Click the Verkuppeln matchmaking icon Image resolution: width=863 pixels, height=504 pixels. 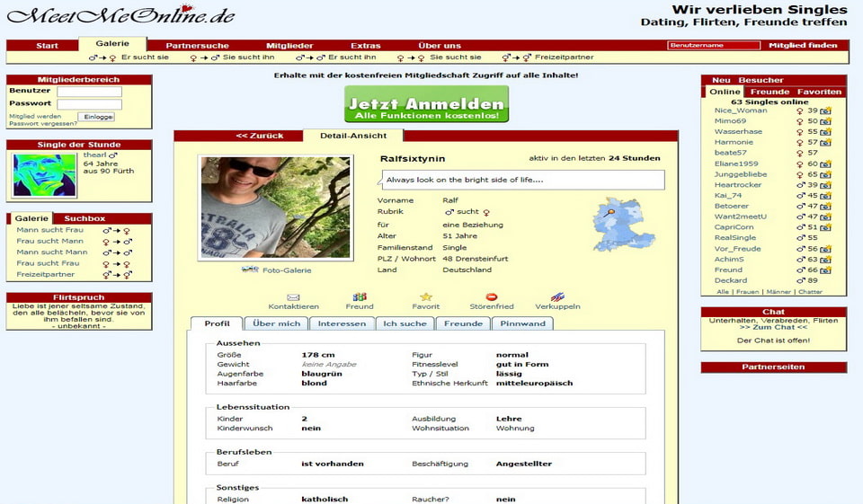[x=557, y=297]
